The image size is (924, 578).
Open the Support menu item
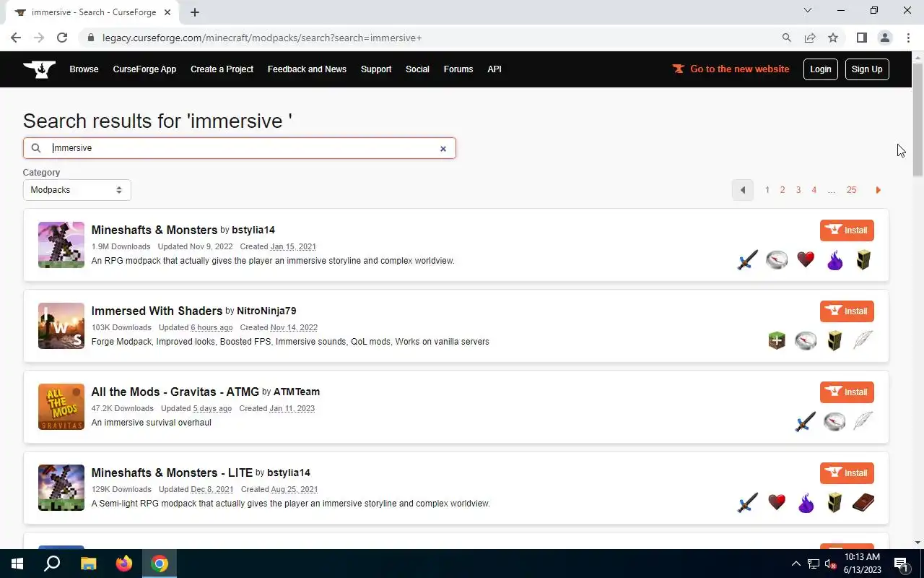click(x=376, y=69)
